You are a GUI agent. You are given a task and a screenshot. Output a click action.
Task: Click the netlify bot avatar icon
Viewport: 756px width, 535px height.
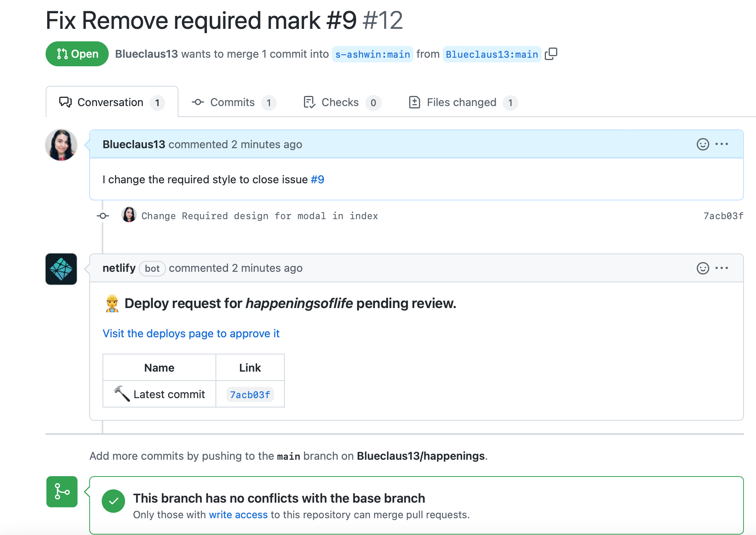point(61,269)
